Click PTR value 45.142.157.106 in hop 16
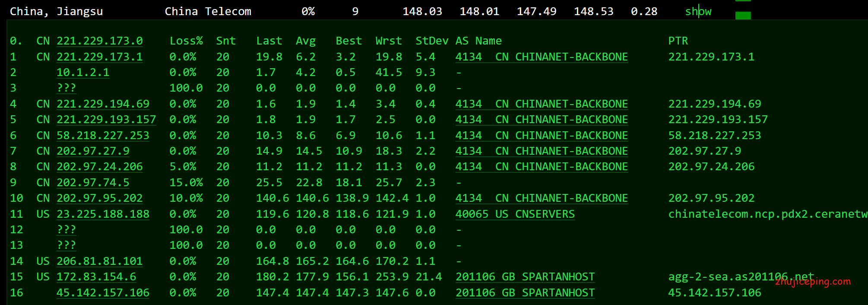868x305 pixels. 715,293
